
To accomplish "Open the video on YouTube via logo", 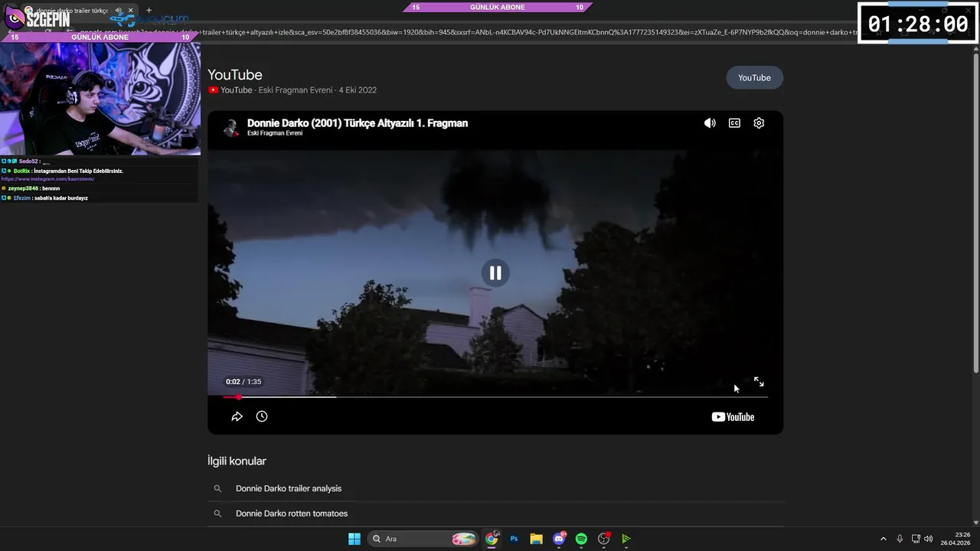I will pyautogui.click(x=733, y=417).
